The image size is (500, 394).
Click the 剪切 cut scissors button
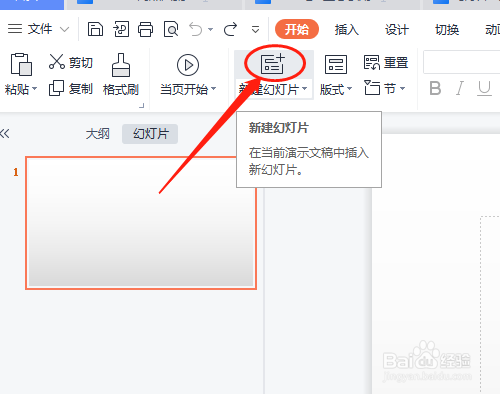click(70, 62)
